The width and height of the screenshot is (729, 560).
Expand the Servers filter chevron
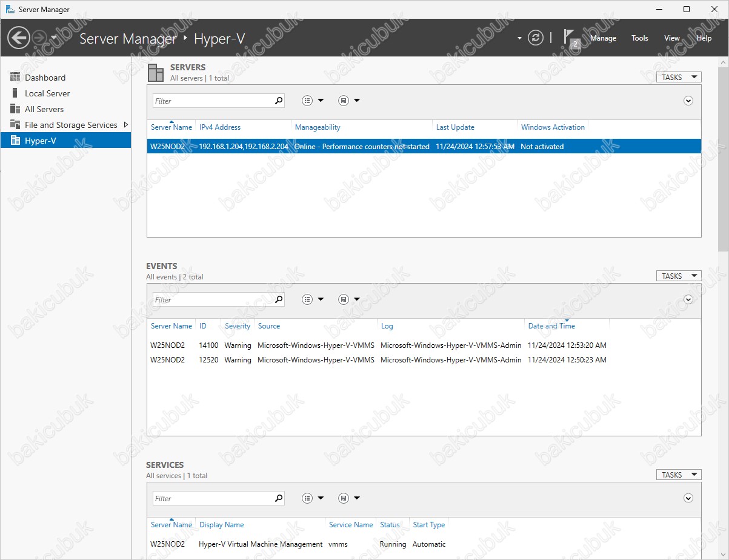tap(688, 101)
